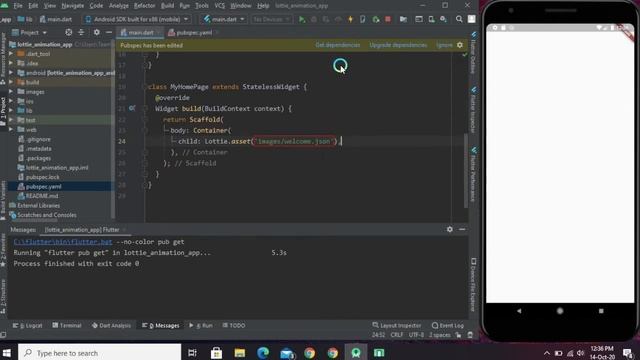
Task: Switch to the main.dart editor tab
Action: click(140, 33)
